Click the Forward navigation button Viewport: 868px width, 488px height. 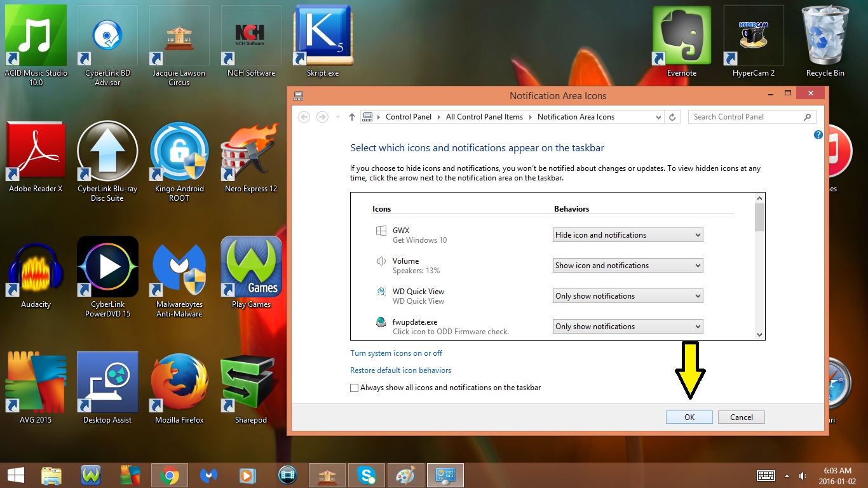coord(322,117)
